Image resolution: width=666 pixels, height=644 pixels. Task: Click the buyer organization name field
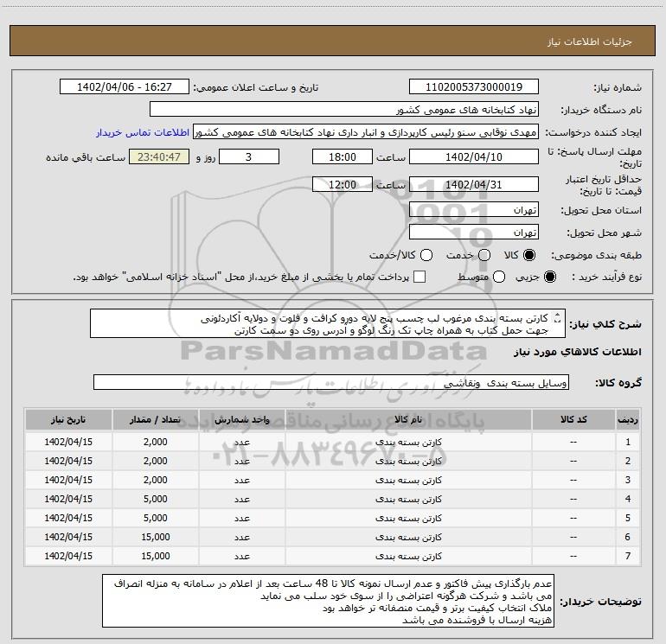click(344, 110)
